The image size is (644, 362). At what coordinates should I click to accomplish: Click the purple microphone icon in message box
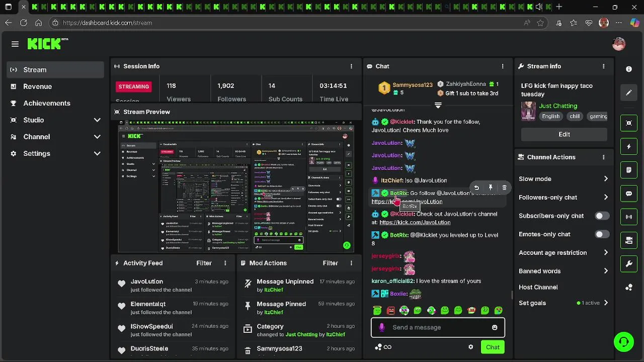click(381, 327)
